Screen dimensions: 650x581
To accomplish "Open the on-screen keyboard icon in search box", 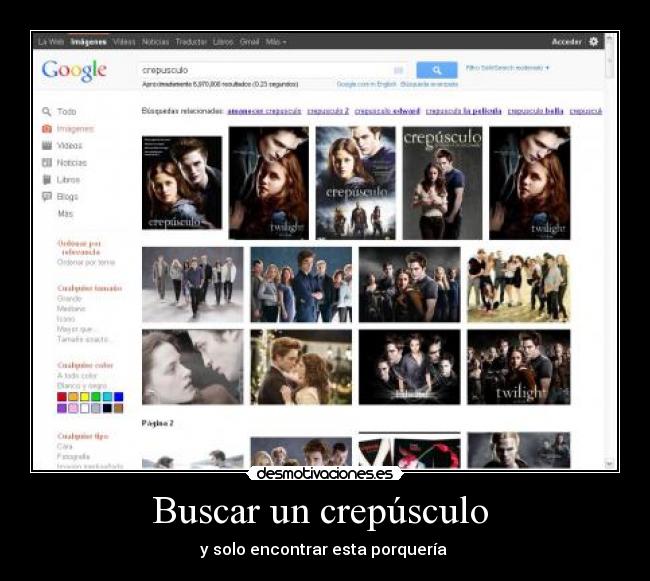I will coord(398,70).
